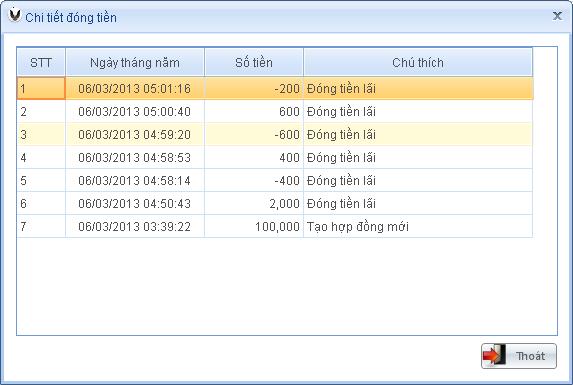Viewport: 573px width, 385px height.
Task: Click the Đóng tiền lãi cell in row 6
Action: (x=418, y=203)
